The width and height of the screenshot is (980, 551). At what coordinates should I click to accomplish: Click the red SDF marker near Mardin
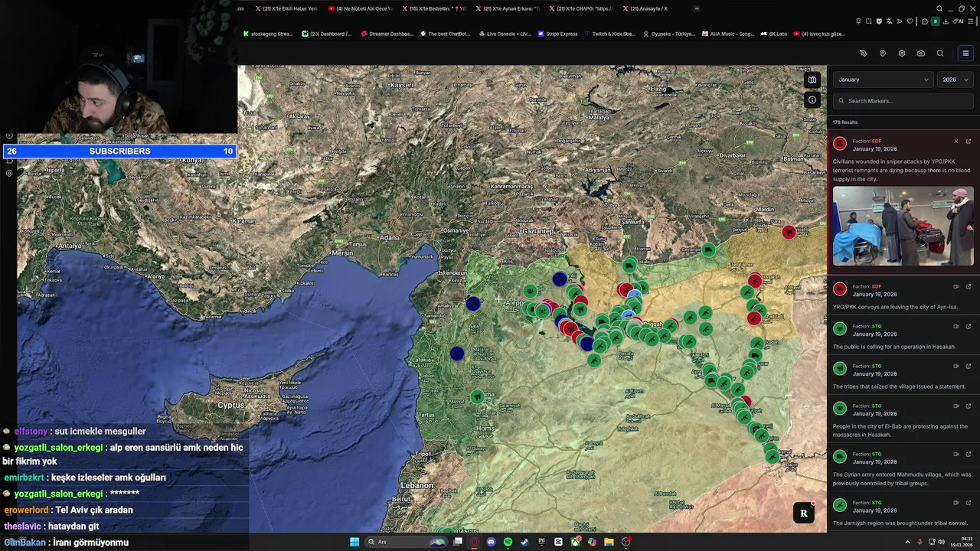(789, 232)
